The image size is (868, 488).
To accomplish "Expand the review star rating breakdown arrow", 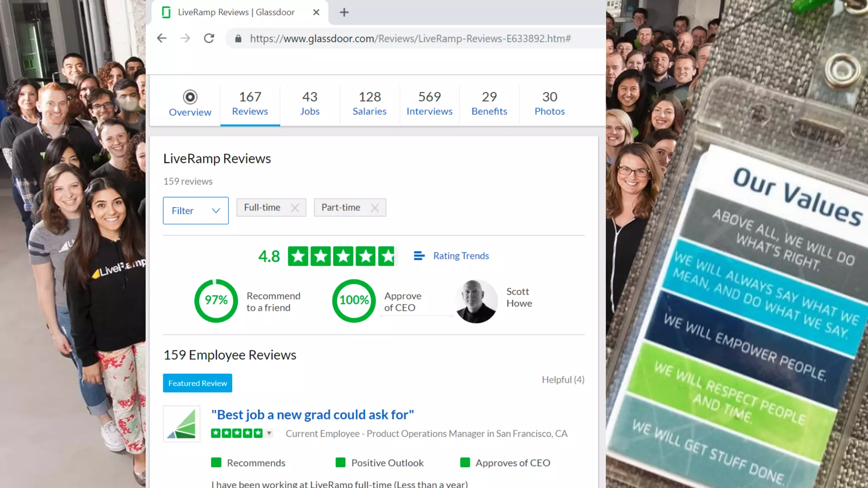I will coord(269,433).
